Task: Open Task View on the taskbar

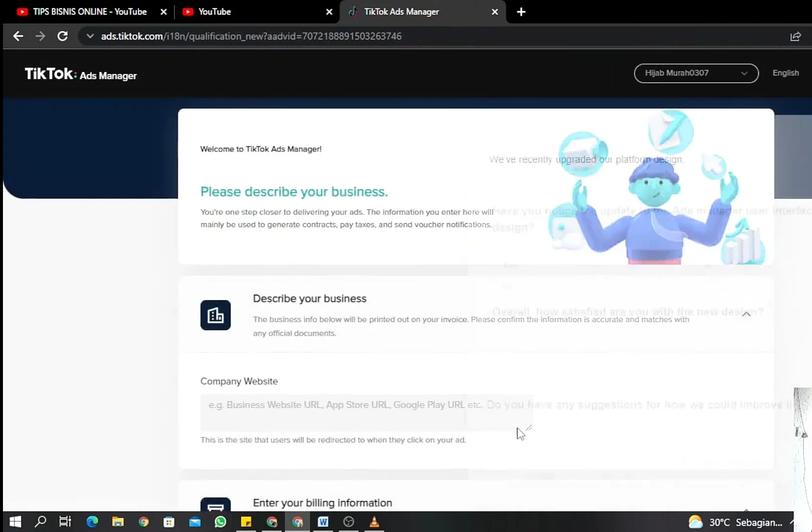Action: pyautogui.click(x=65, y=522)
